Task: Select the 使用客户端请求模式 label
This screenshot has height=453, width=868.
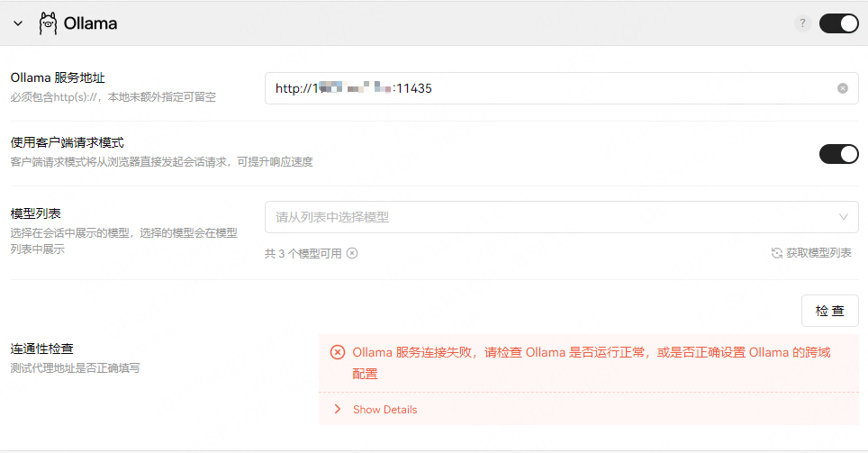Action: pyautogui.click(x=67, y=142)
